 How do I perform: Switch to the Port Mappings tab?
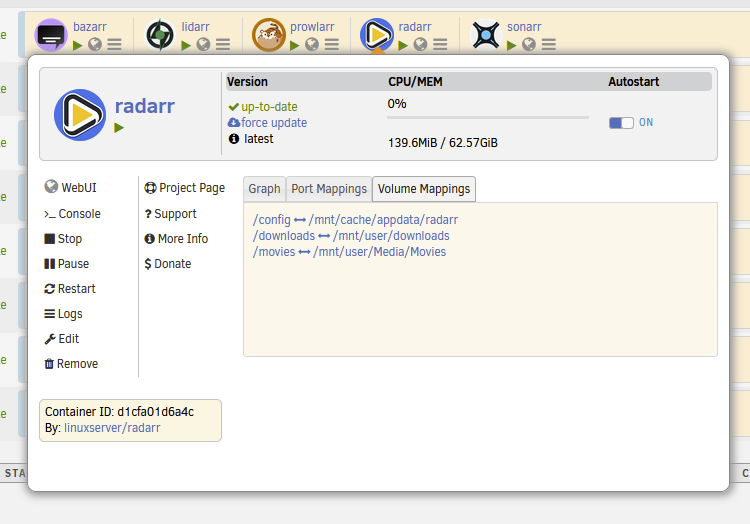[329, 189]
